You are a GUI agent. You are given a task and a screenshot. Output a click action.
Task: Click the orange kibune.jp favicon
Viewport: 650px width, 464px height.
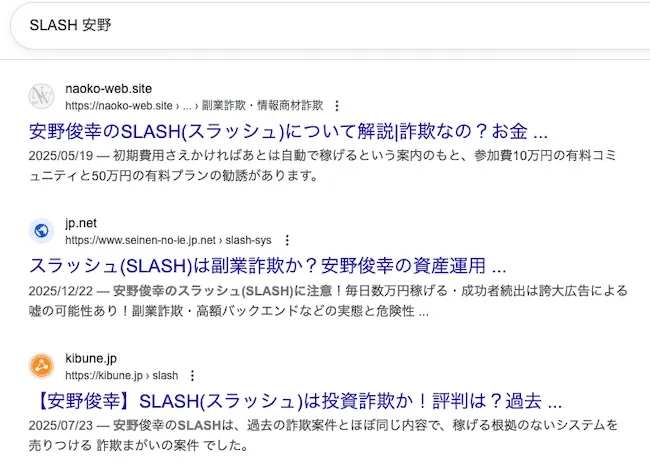click(x=42, y=366)
